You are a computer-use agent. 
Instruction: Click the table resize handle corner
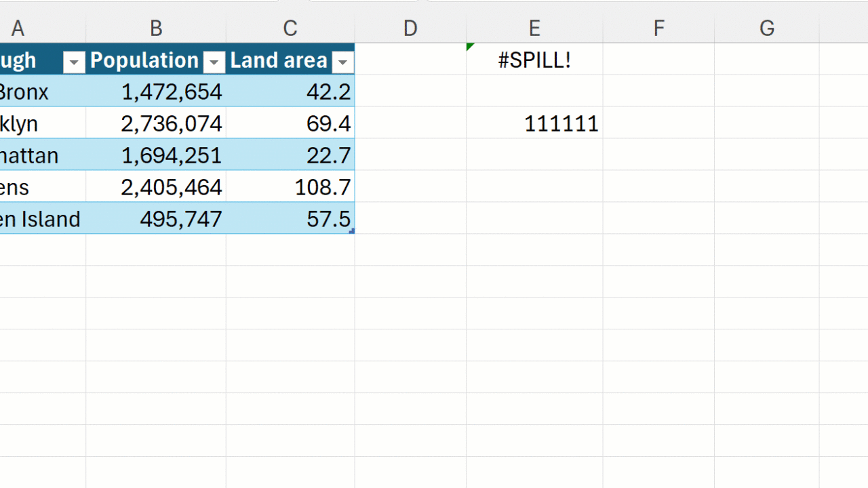[x=351, y=231]
